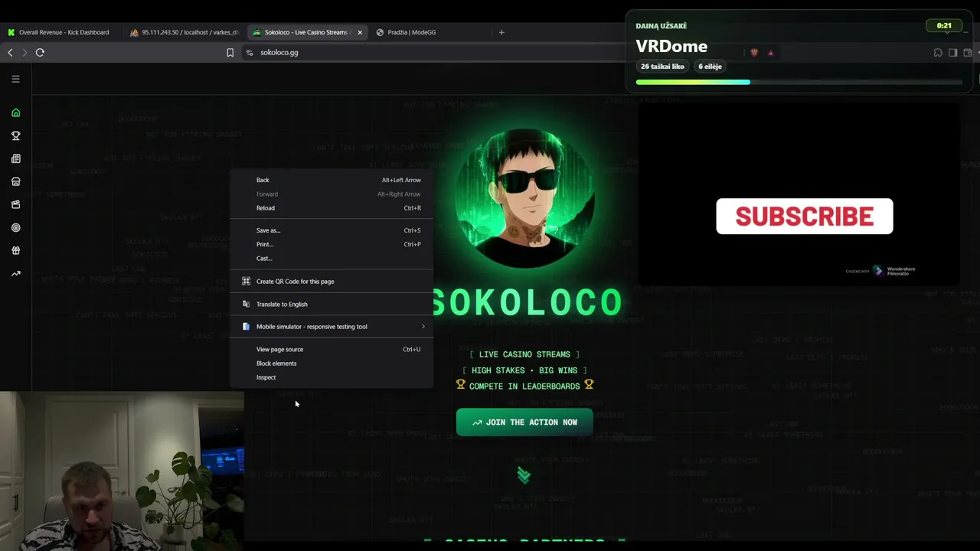Open the hamburger menu in the sidebar
This screenshot has width=980, height=551.
[15, 79]
